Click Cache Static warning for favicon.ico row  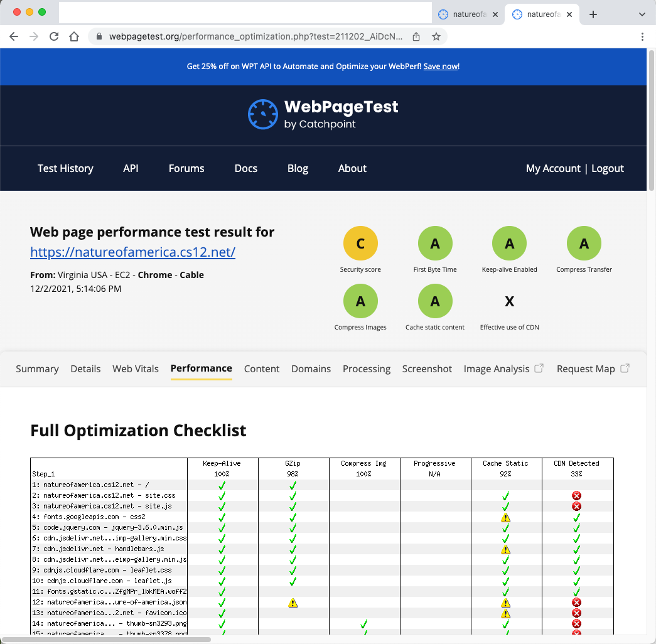[505, 613]
